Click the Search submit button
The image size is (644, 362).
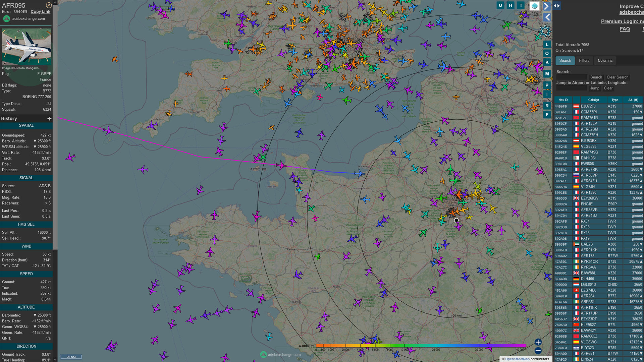click(x=596, y=77)
